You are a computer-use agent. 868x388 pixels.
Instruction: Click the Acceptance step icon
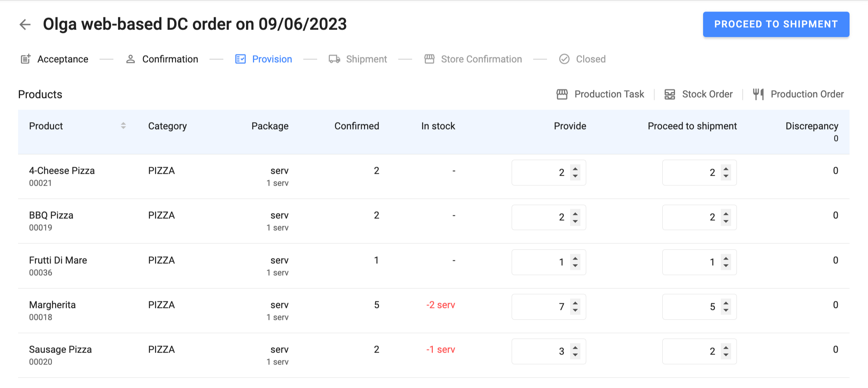[x=25, y=59]
